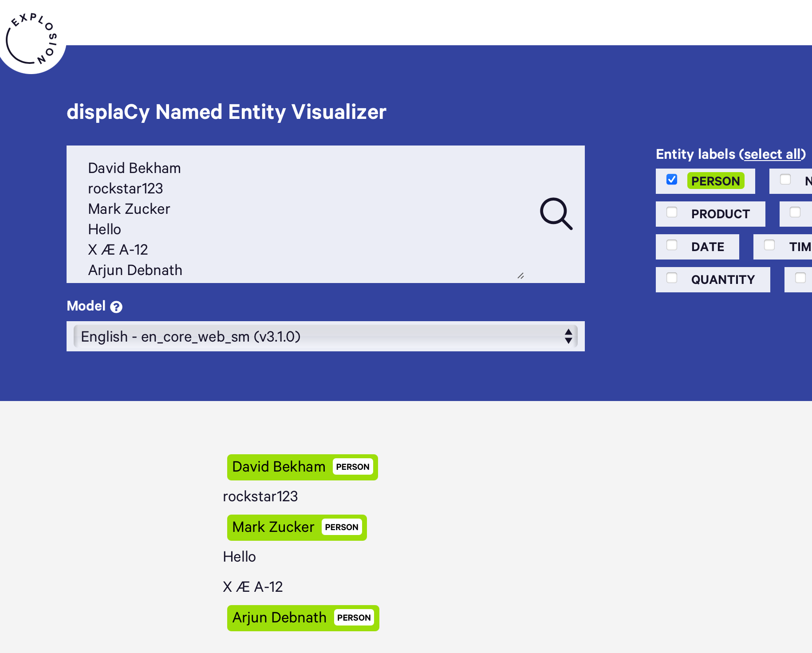Uncheck the PERSON entity label checkbox
This screenshot has height=653, width=812.
pyautogui.click(x=672, y=179)
